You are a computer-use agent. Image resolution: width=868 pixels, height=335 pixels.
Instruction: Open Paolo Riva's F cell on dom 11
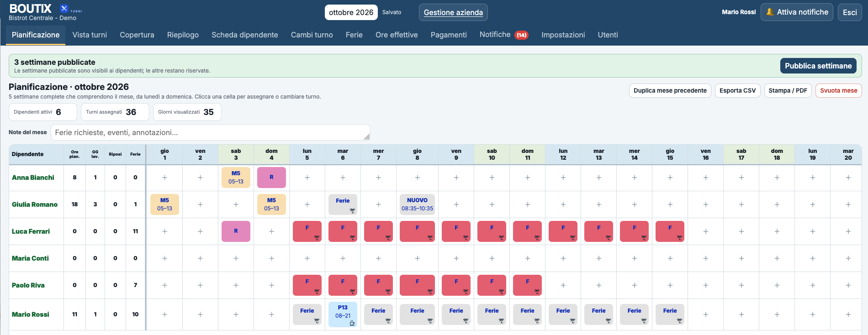[x=527, y=285]
